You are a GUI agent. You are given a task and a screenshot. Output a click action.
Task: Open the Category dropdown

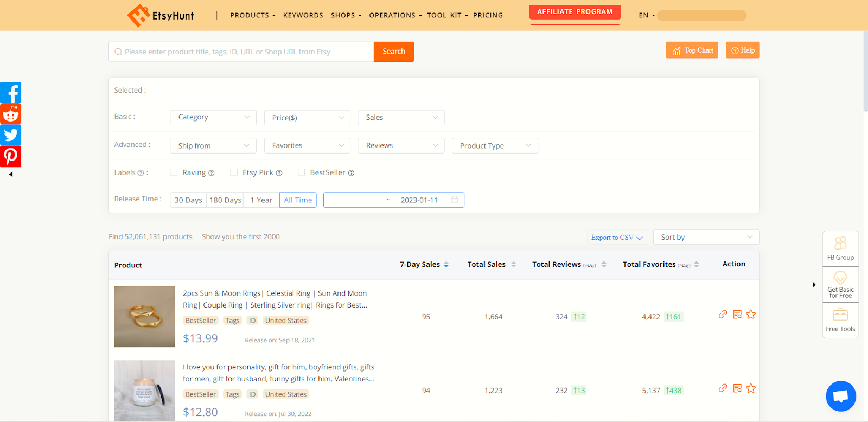[x=213, y=117]
